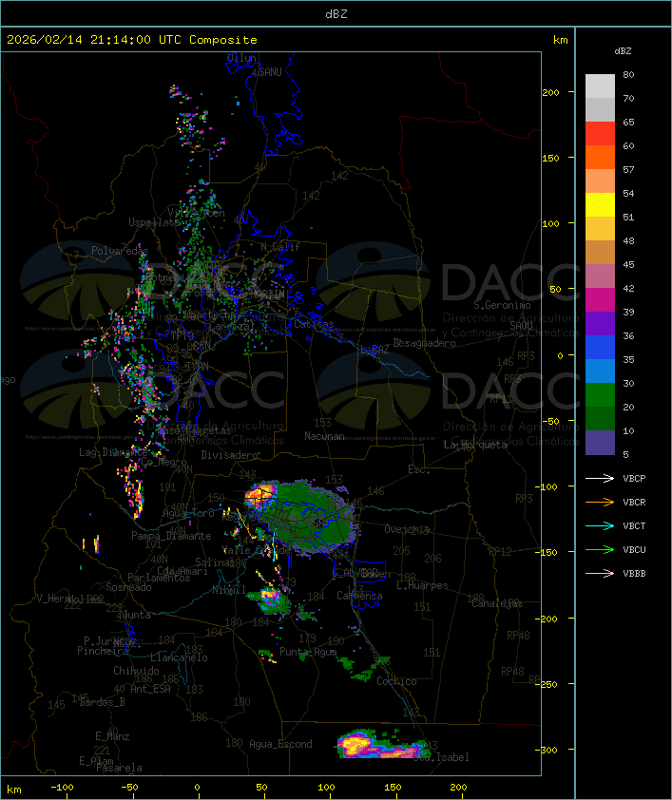Click the cyan VBCT arrow icon
Viewport: 672px width, 800px height.
pos(600,526)
